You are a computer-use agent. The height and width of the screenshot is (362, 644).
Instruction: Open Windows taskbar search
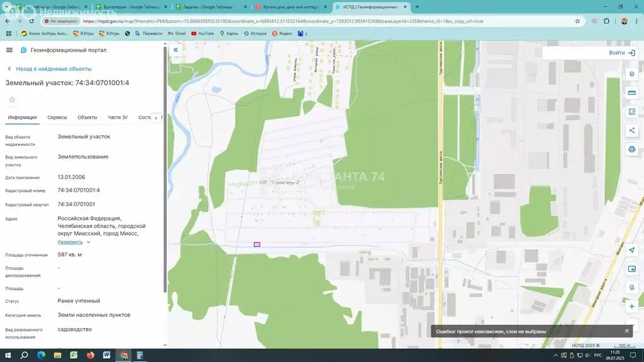pyautogui.click(x=25, y=356)
